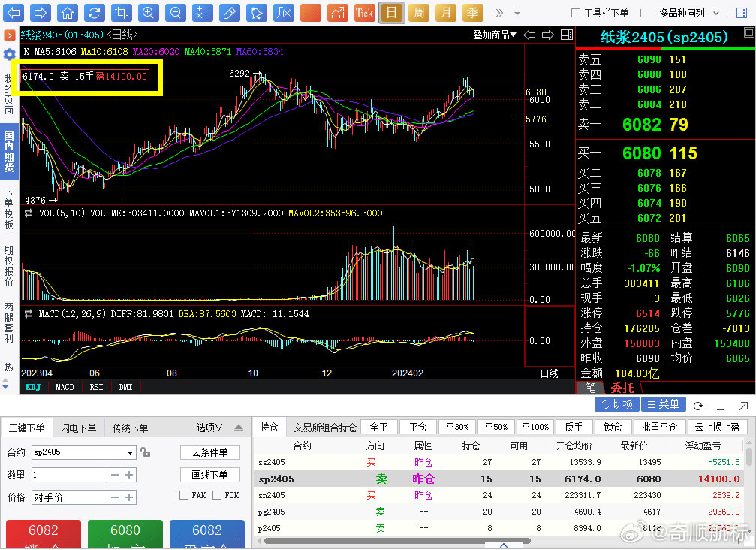
Task: Swap the MACD indicator with its toggle arrows
Action: pos(29,313)
